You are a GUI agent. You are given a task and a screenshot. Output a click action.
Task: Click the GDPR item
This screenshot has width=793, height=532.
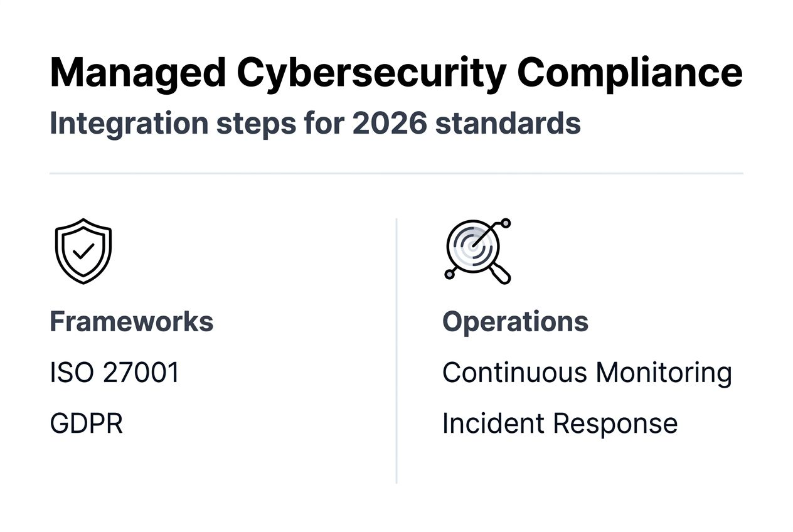tap(87, 423)
